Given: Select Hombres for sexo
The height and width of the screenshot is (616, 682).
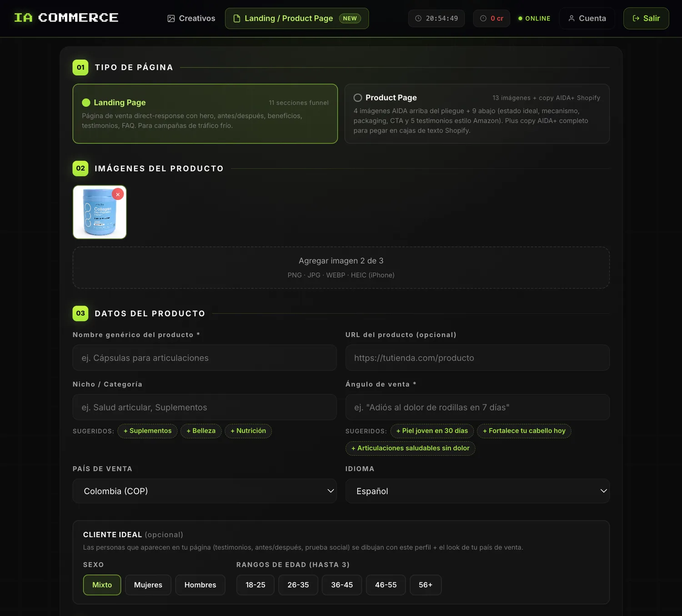Looking at the screenshot, I should [x=200, y=585].
